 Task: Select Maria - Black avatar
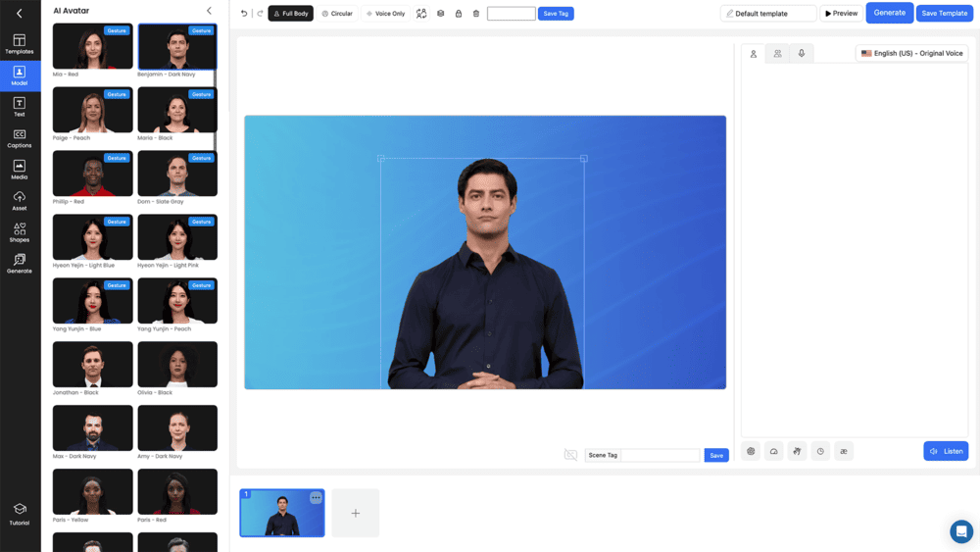click(x=177, y=110)
